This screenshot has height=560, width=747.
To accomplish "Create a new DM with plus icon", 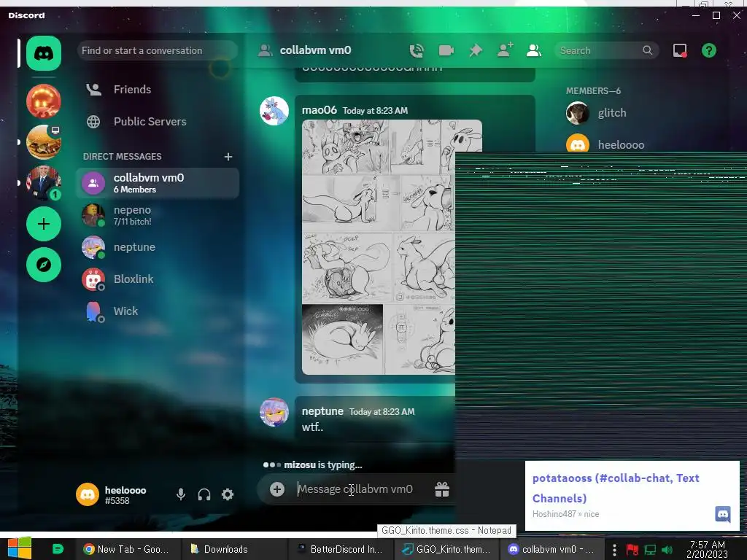I will click(228, 157).
